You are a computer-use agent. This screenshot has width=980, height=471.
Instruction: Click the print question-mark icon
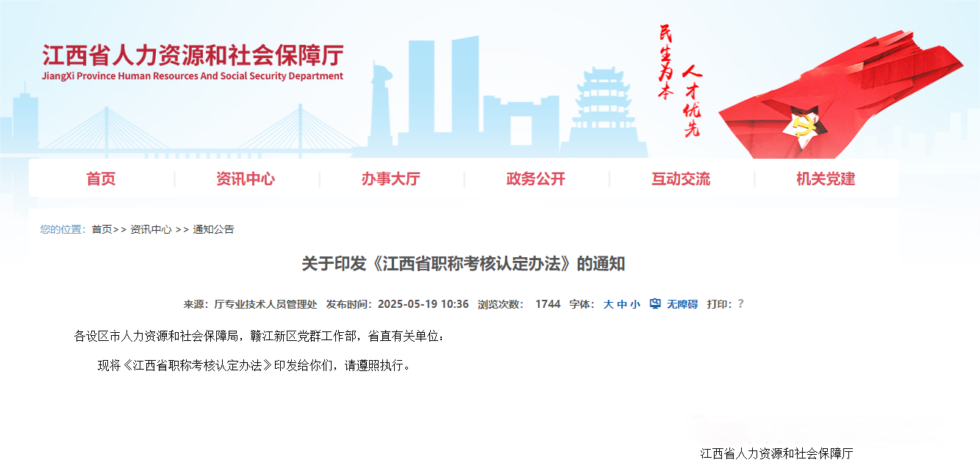tap(740, 303)
